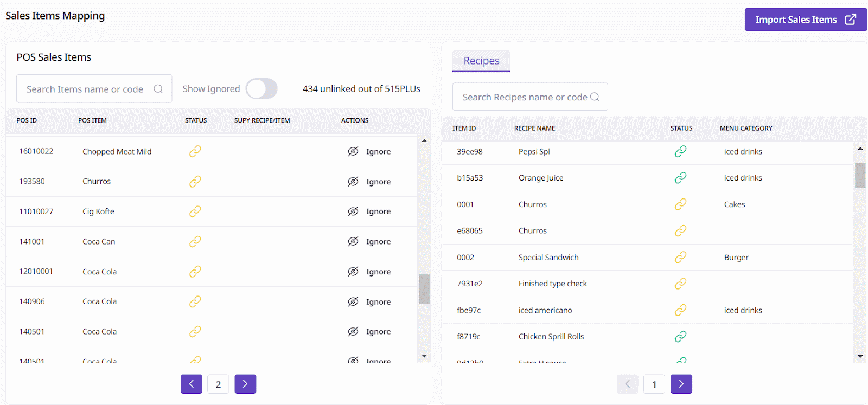
Task: Toggle the Show Ignored switch
Action: tap(261, 89)
